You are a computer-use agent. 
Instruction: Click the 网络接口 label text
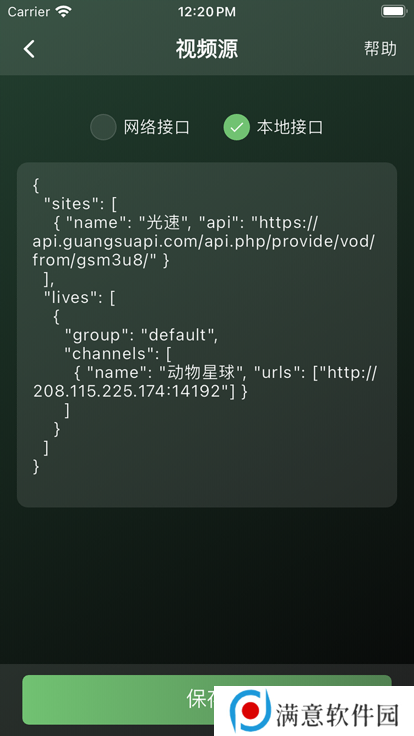click(157, 127)
